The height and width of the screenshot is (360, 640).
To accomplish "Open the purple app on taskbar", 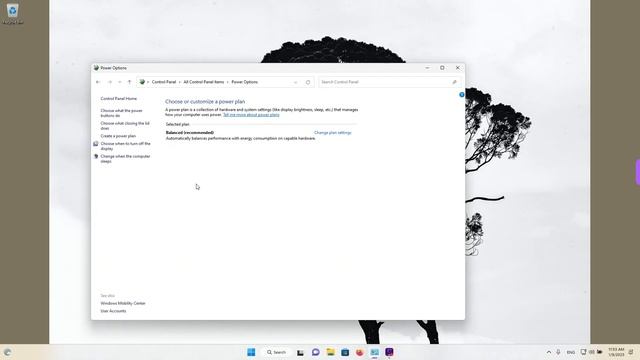I will (389, 352).
